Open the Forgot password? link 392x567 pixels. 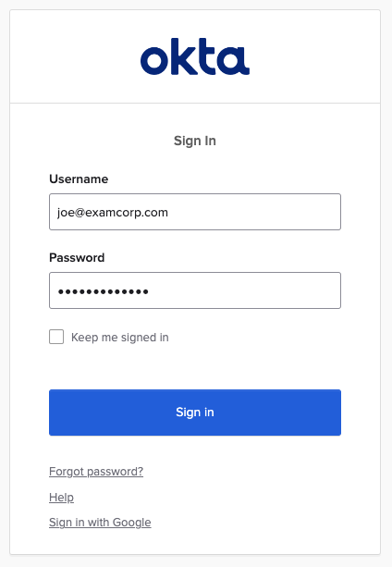pos(96,472)
